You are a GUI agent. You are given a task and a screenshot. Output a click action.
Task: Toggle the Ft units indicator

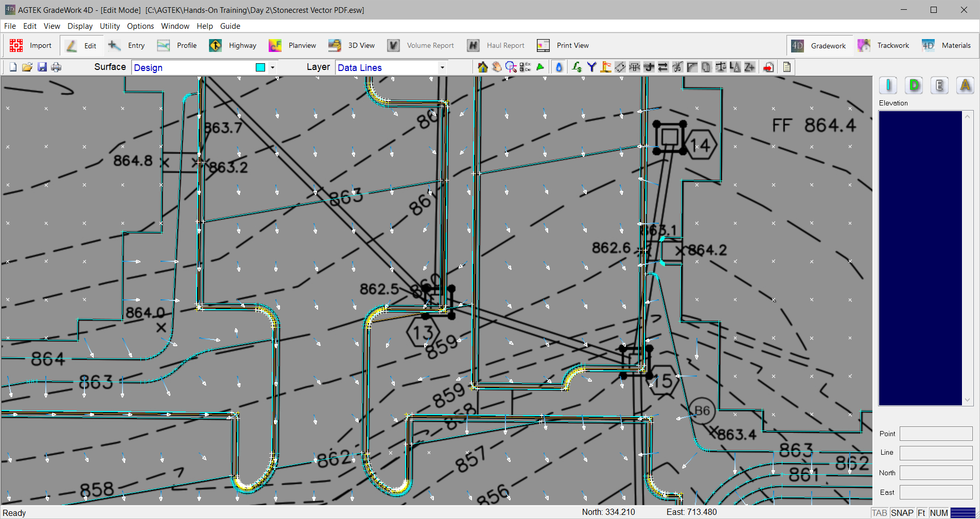(x=921, y=513)
